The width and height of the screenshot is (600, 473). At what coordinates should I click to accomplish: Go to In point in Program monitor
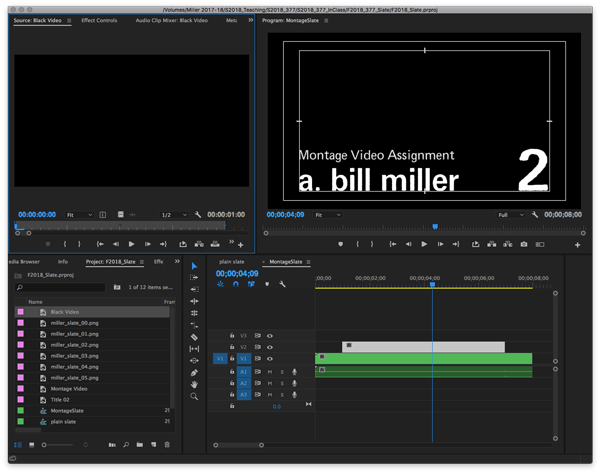393,244
